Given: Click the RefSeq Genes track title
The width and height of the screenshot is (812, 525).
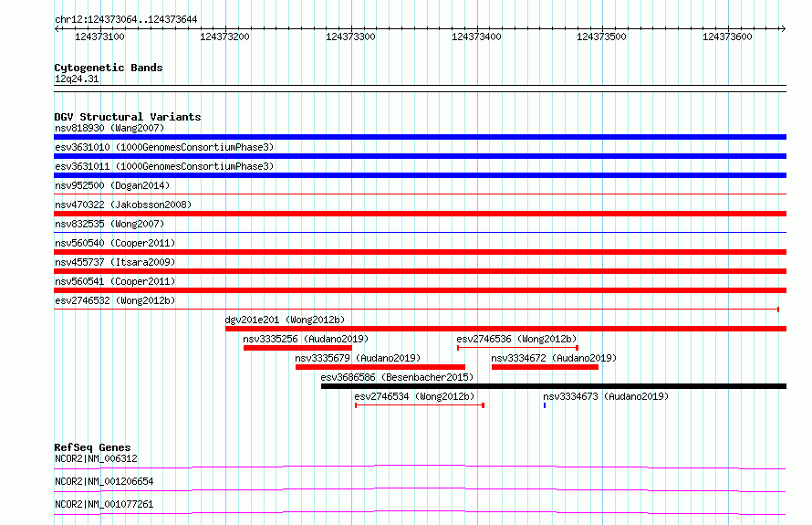Looking at the screenshot, I should (x=92, y=447).
